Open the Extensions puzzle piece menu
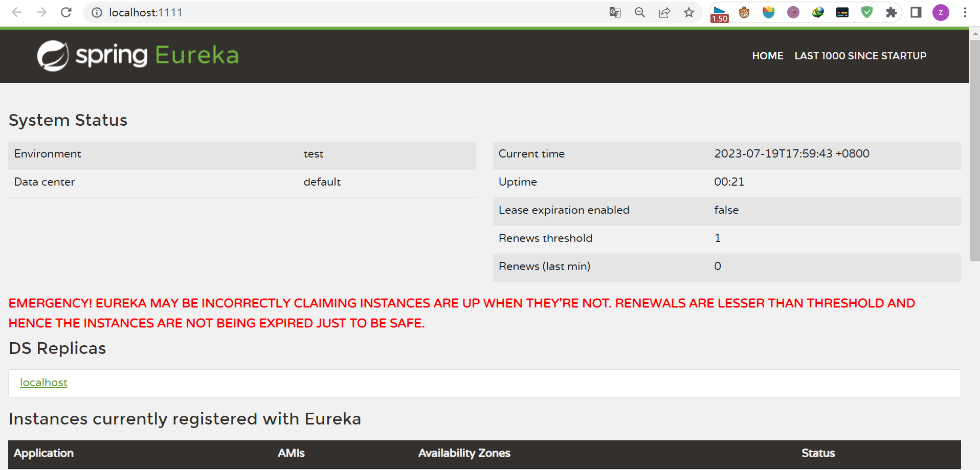 892,12
